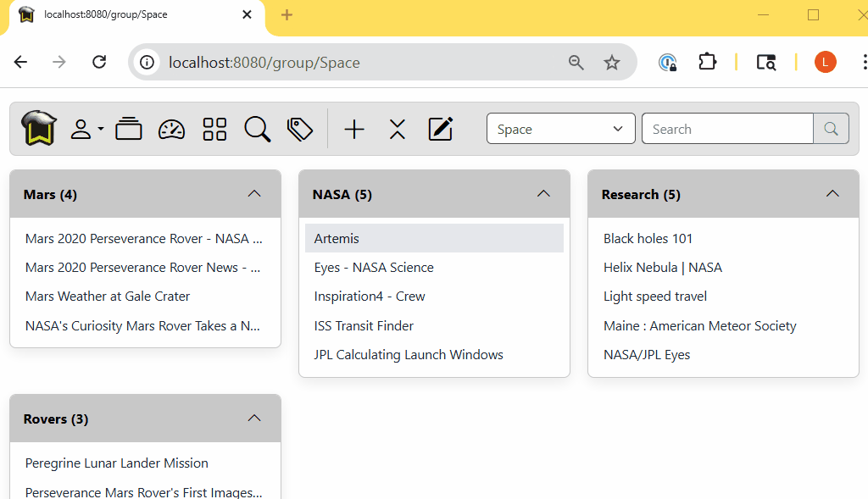This screenshot has width=868, height=499.
Task: Click the search submit button
Action: pos(831,129)
